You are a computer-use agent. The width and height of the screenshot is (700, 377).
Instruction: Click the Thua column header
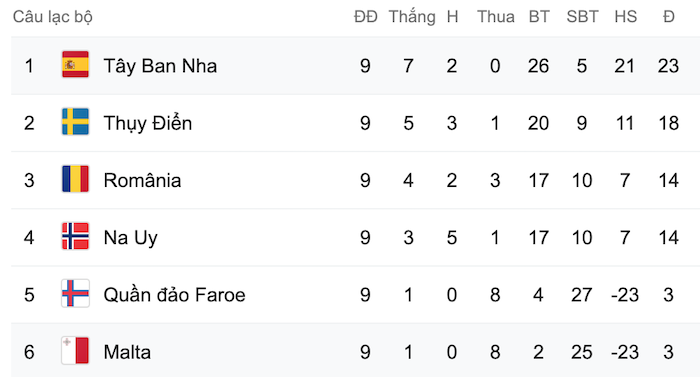[x=496, y=17]
